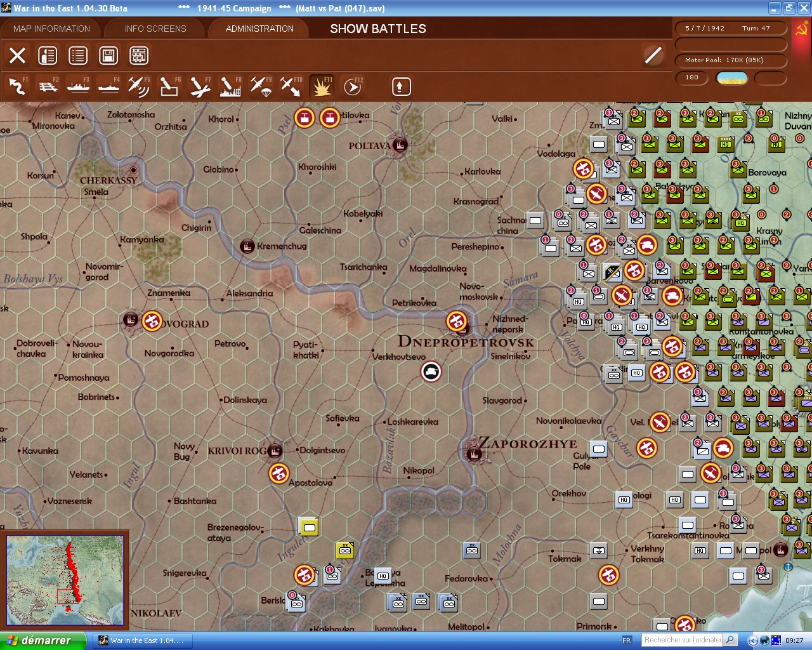
Task: Click the ZAPOROZHYE city label
Action: 528,443
